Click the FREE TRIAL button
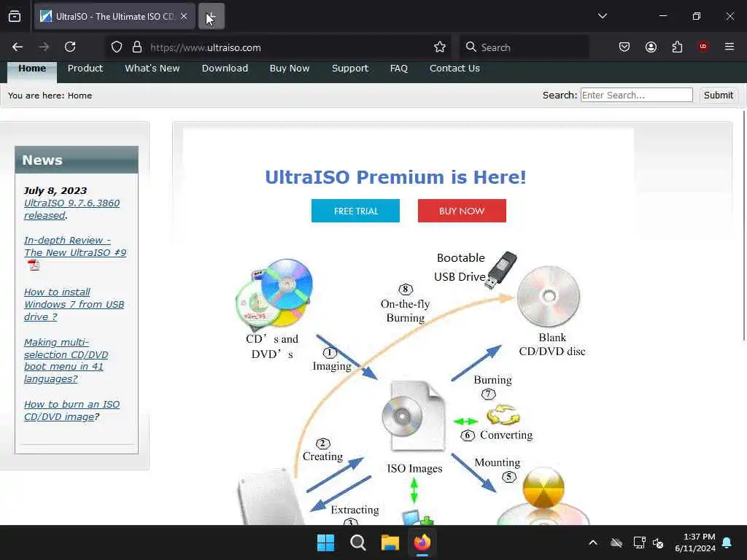Viewport: 747px width, 560px height. pyautogui.click(x=355, y=211)
